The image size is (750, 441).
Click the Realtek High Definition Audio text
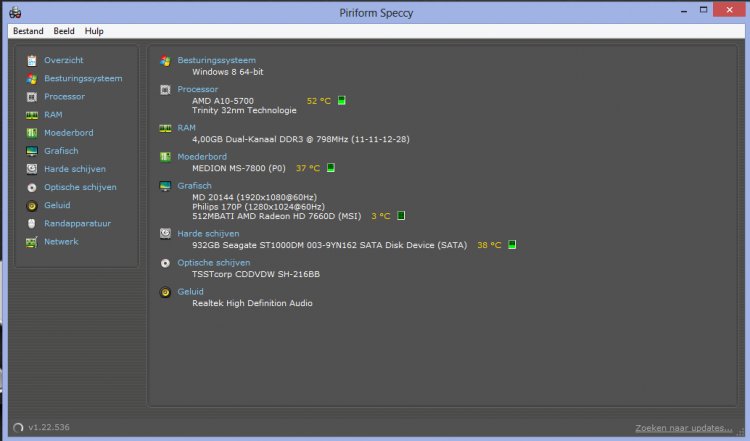(x=252, y=303)
